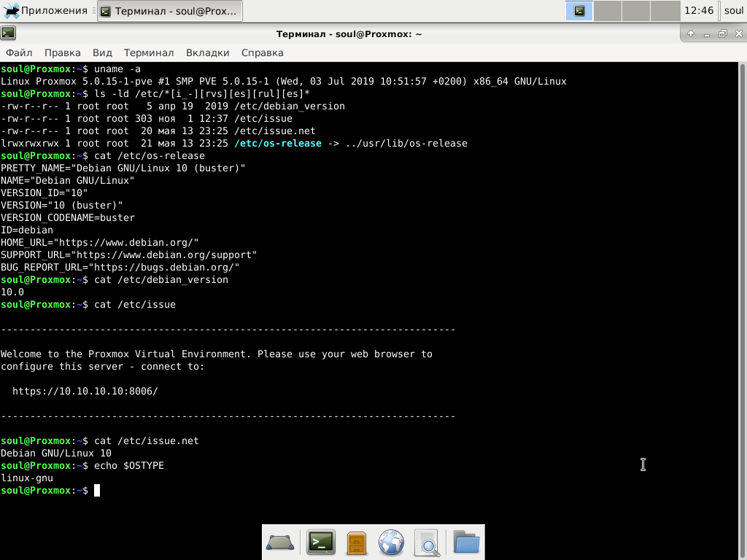Open the soul user menu

click(734, 10)
